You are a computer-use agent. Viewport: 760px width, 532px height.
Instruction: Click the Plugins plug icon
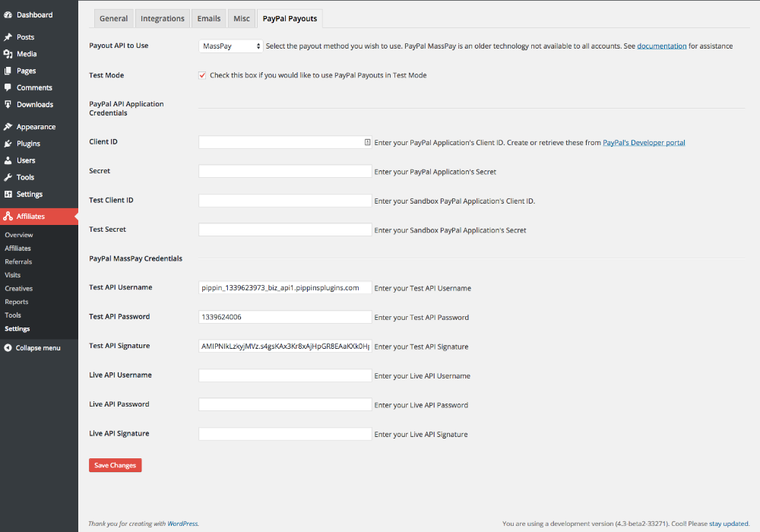coord(8,144)
